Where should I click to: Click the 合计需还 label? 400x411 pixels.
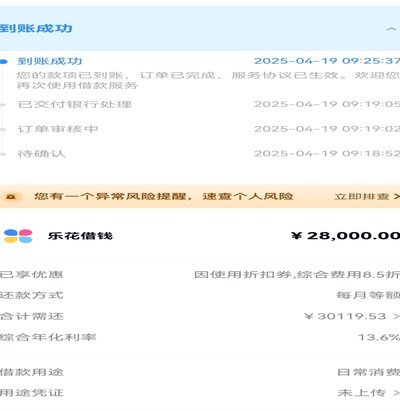pos(31,316)
